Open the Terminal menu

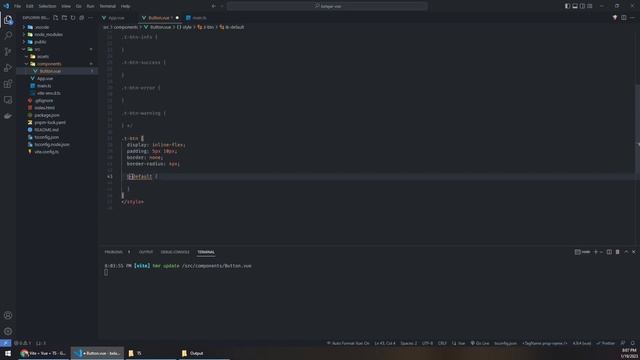pos(108,6)
